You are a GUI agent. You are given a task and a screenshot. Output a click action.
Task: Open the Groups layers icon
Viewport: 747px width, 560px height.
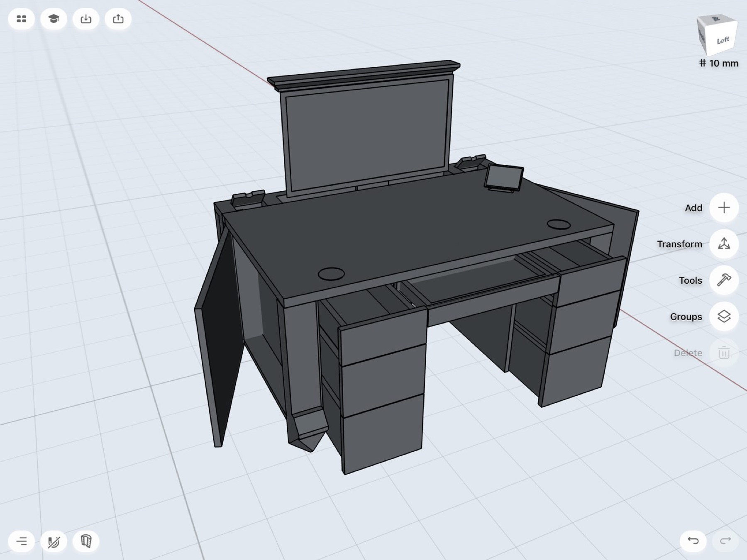click(x=724, y=317)
